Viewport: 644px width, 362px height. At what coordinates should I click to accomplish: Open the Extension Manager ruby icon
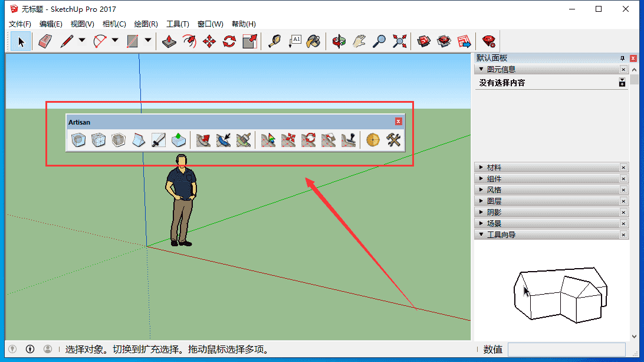tap(489, 41)
